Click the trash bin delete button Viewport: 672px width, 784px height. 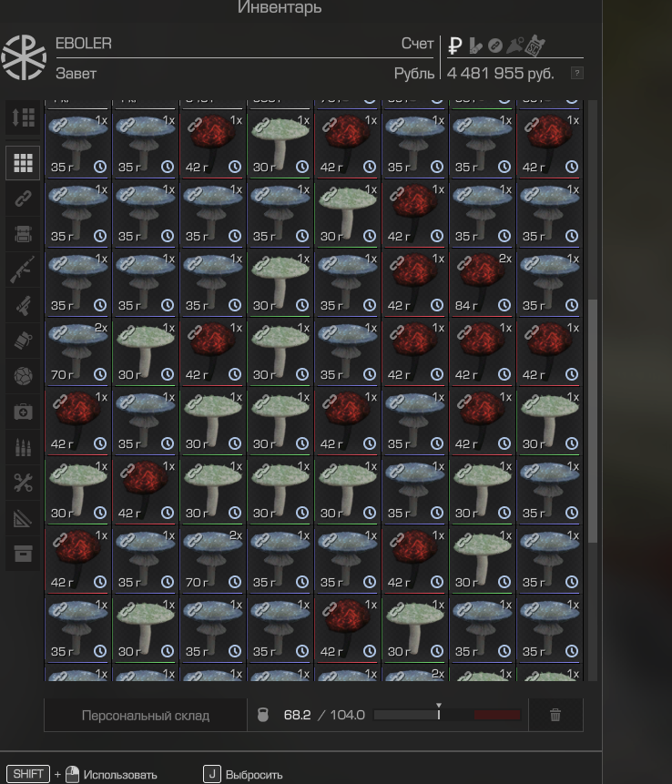(x=555, y=715)
